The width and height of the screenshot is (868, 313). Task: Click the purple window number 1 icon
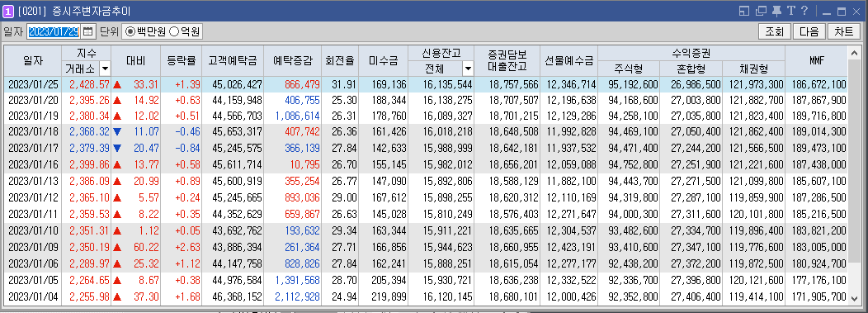click(8, 11)
